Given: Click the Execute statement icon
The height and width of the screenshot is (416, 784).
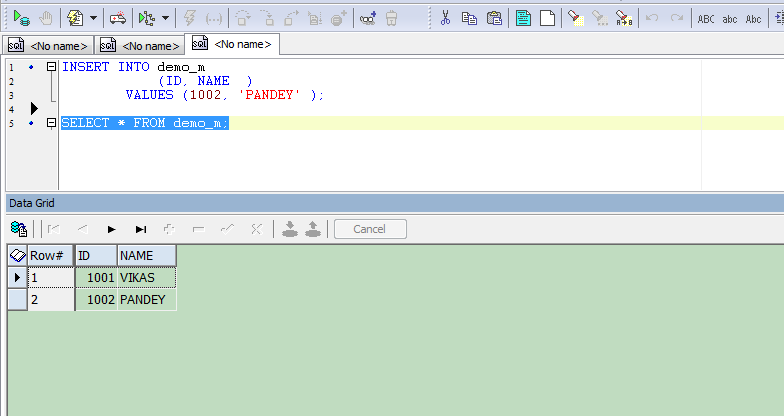Looking at the screenshot, I should coord(21,17).
